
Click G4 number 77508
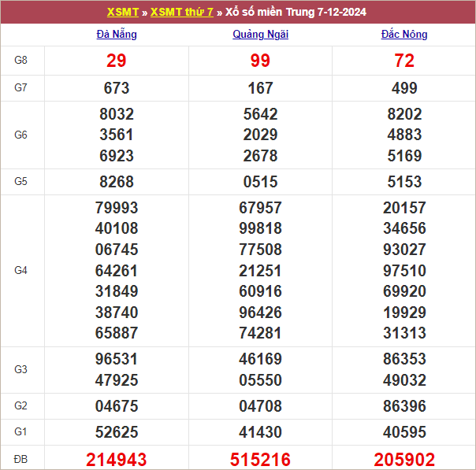point(261,250)
